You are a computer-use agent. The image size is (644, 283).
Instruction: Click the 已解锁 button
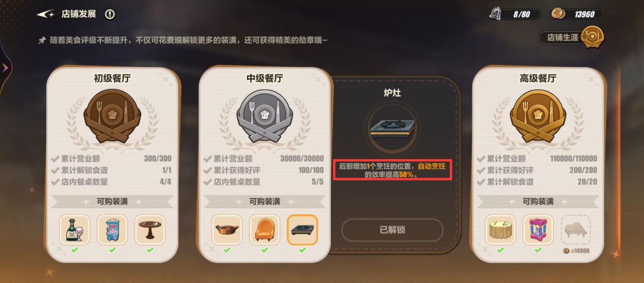[x=392, y=230]
